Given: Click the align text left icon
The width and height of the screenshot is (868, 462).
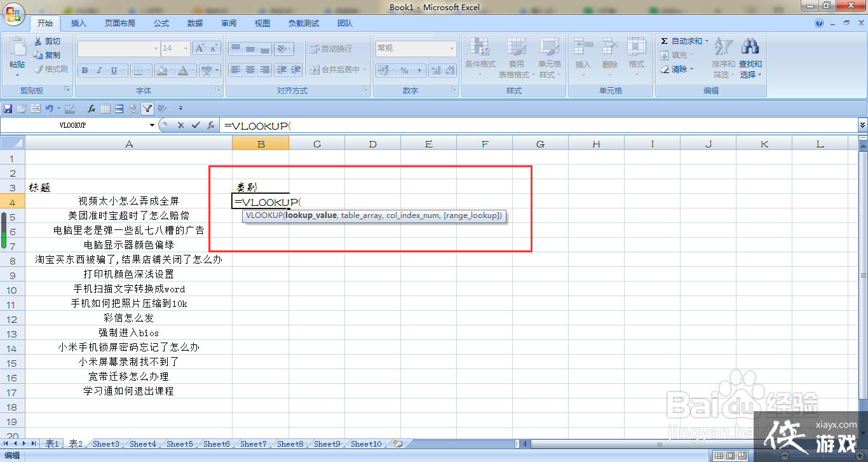Looking at the screenshot, I should (x=236, y=70).
